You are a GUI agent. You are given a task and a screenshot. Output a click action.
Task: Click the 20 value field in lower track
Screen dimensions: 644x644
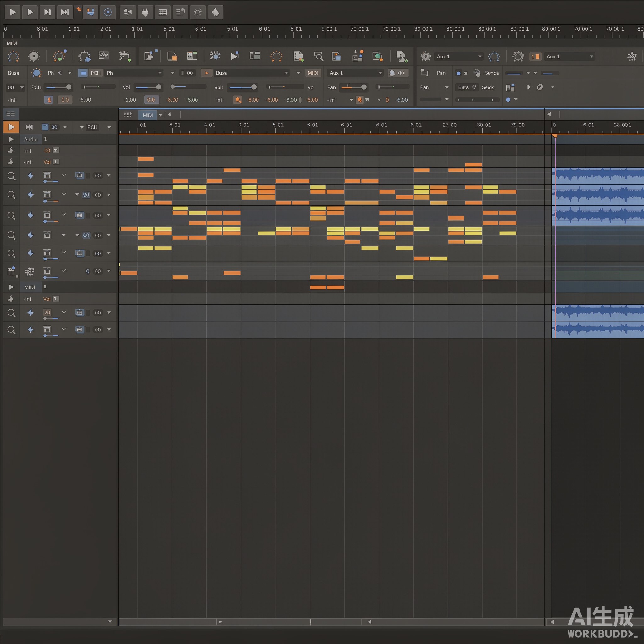coord(47,312)
